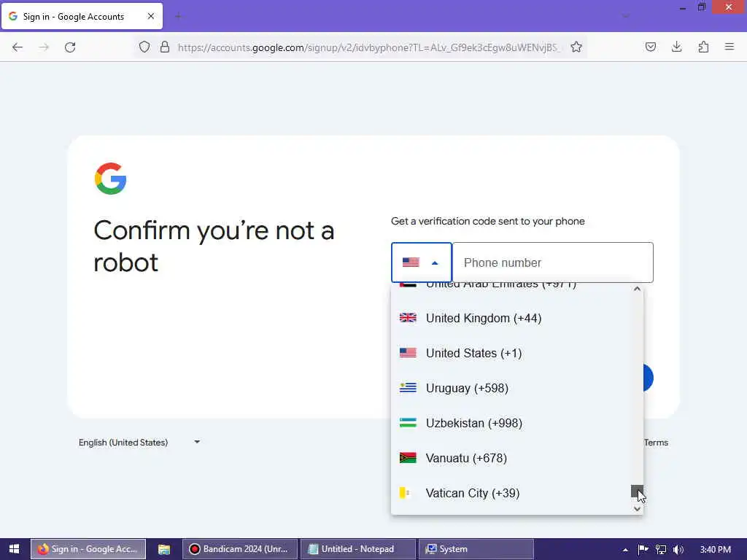The width and height of the screenshot is (747, 560).
Task: Choose Vatican City (+39) from the list
Action: coord(511,494)
